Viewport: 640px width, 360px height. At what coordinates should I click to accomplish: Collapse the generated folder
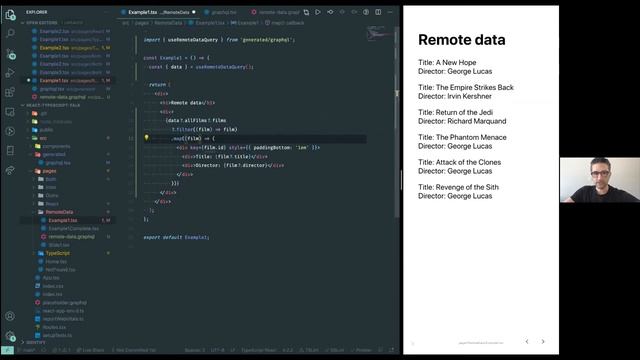pos(54,154)
